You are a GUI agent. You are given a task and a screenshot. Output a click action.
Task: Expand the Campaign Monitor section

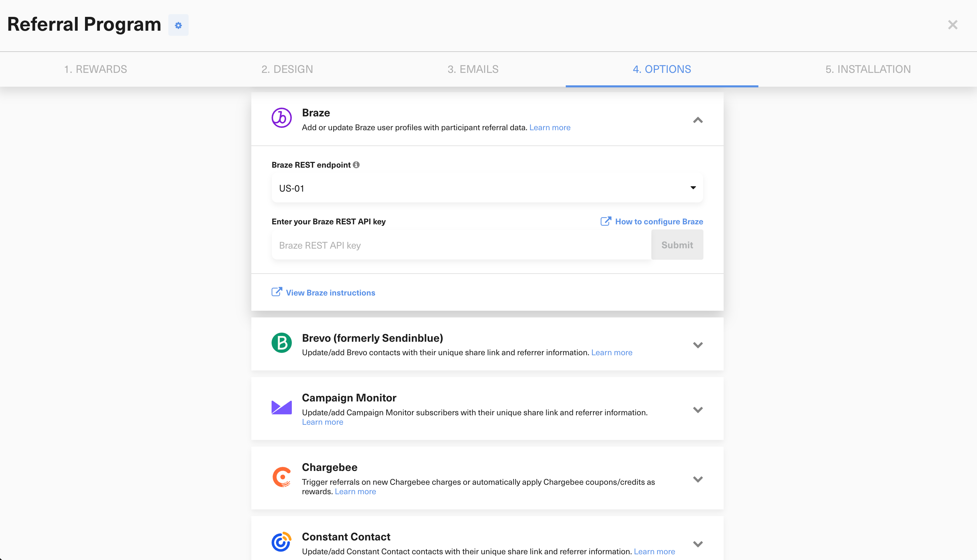tap(698, 410)
